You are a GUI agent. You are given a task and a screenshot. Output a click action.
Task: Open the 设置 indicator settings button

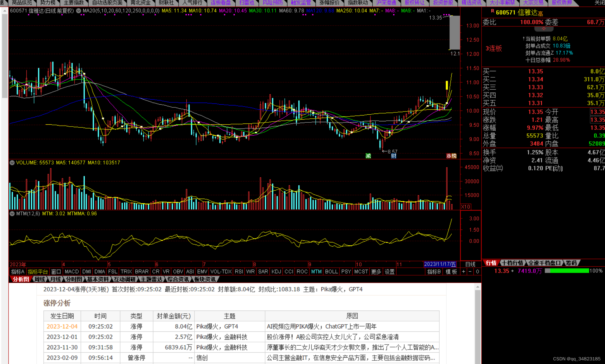tap(389, 272)
